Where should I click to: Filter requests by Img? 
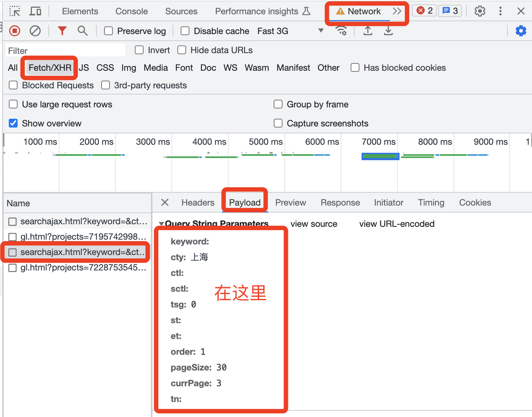(129, 68)
